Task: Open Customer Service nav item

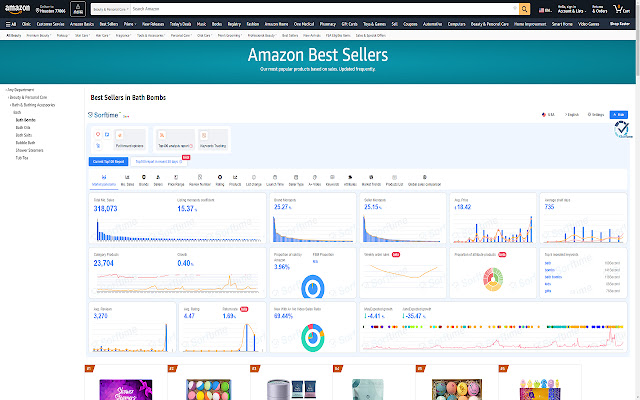Action: pos(50,24)
